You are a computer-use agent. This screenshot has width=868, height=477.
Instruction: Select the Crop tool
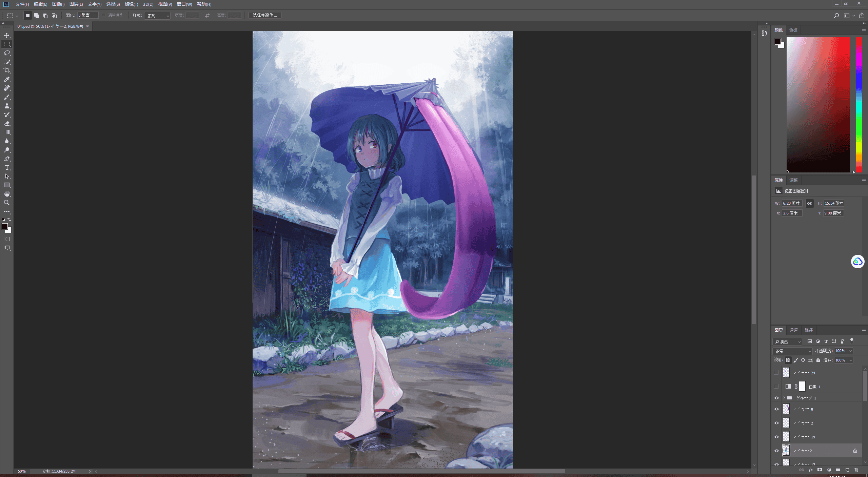tap(7, 70)
